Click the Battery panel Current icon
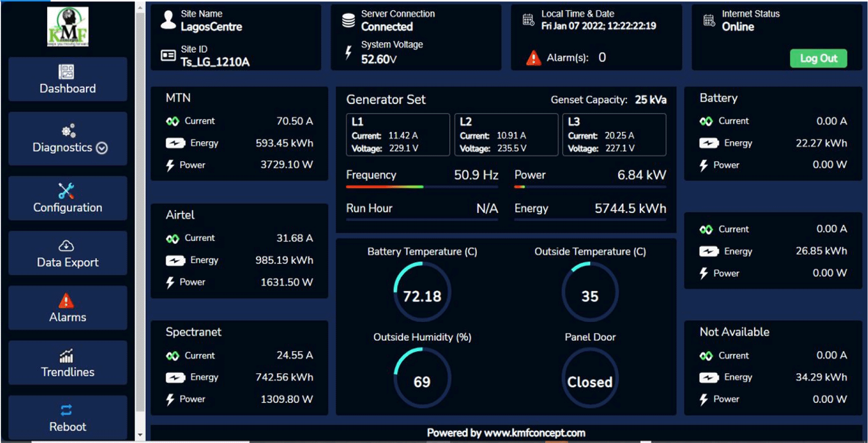 [x=706, y=122]
